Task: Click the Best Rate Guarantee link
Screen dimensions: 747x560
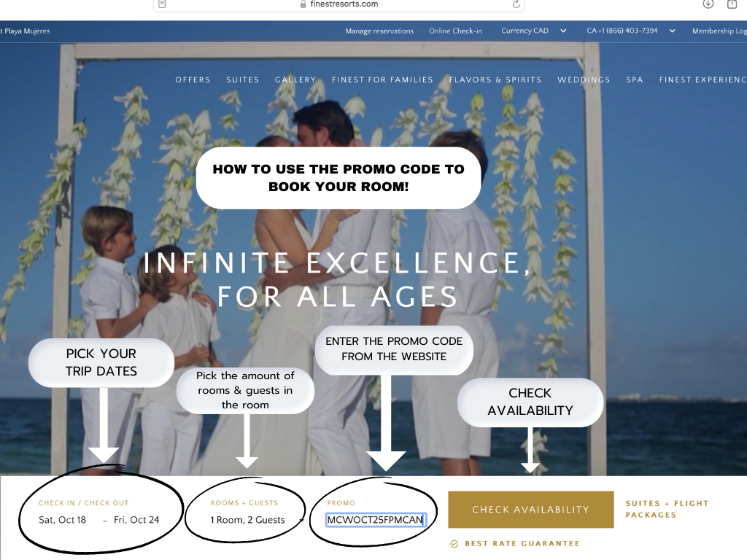Action: [x=522, y=543]
